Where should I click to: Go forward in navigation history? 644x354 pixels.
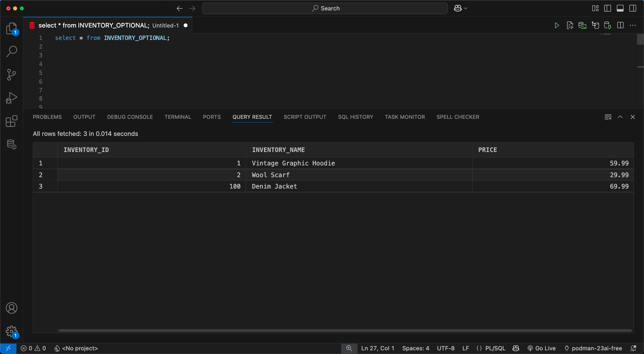(192, 8)
